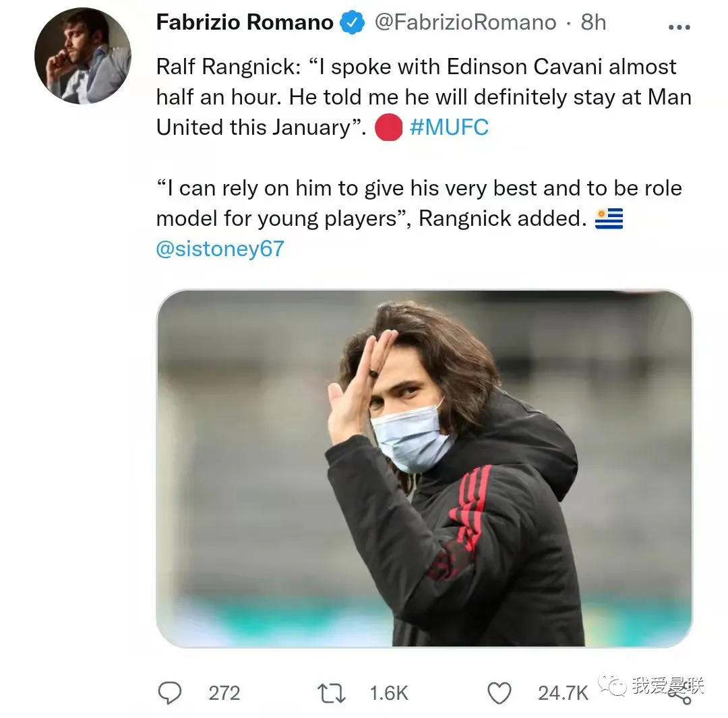Click the reply speech bubble icon

pyautogui.click(x=169, y=692)
